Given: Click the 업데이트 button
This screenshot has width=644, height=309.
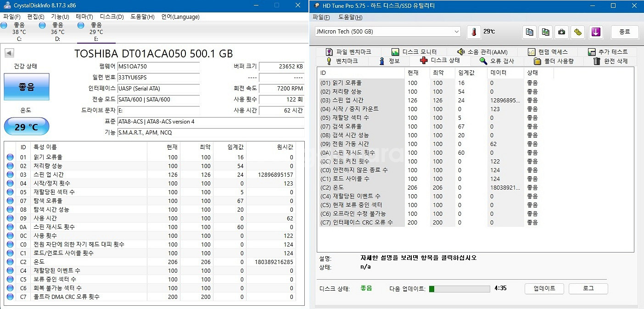Looking at the screenshot, I should pos(544,288).
